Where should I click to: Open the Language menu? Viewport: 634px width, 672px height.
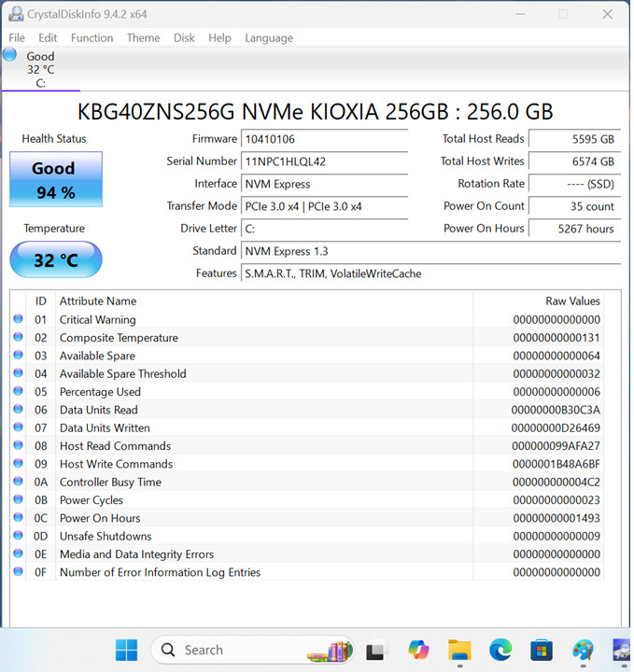(x=269, y=37)
